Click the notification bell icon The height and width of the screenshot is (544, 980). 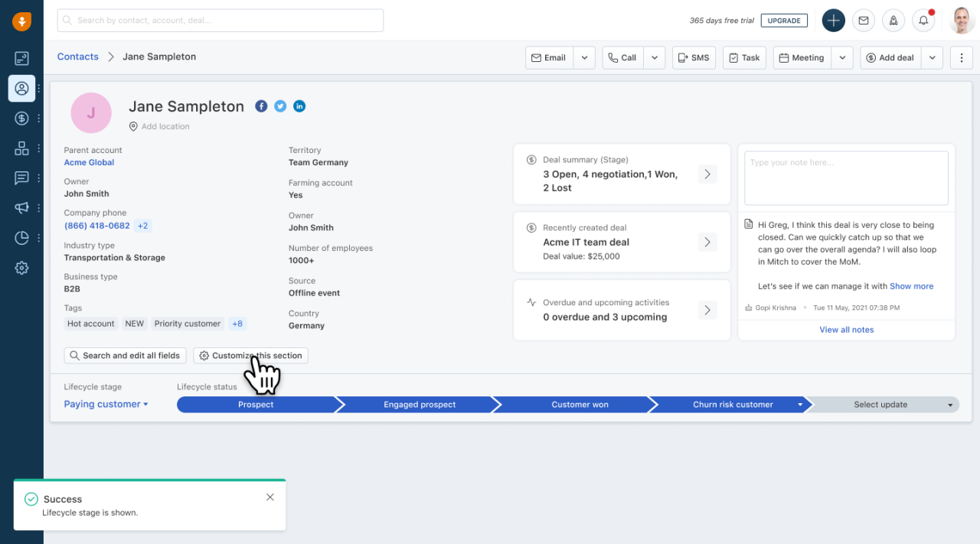tap(923, 21)
